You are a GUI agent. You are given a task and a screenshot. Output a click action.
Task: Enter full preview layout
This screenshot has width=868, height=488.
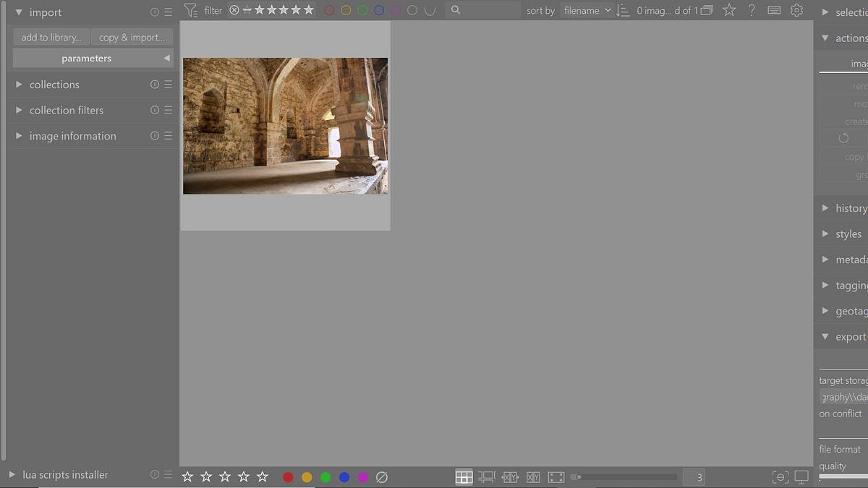(556, 477)
